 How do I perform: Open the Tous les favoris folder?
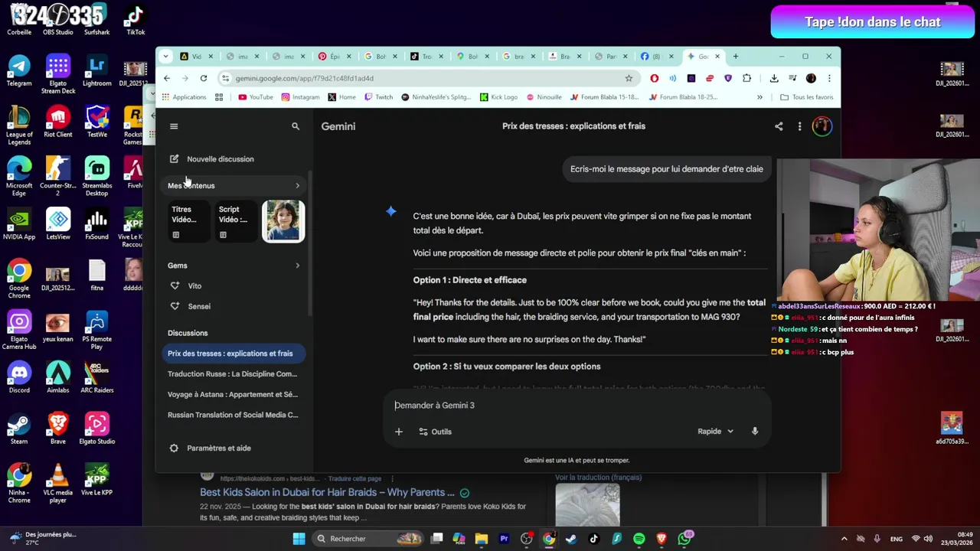tap(806, 97)
